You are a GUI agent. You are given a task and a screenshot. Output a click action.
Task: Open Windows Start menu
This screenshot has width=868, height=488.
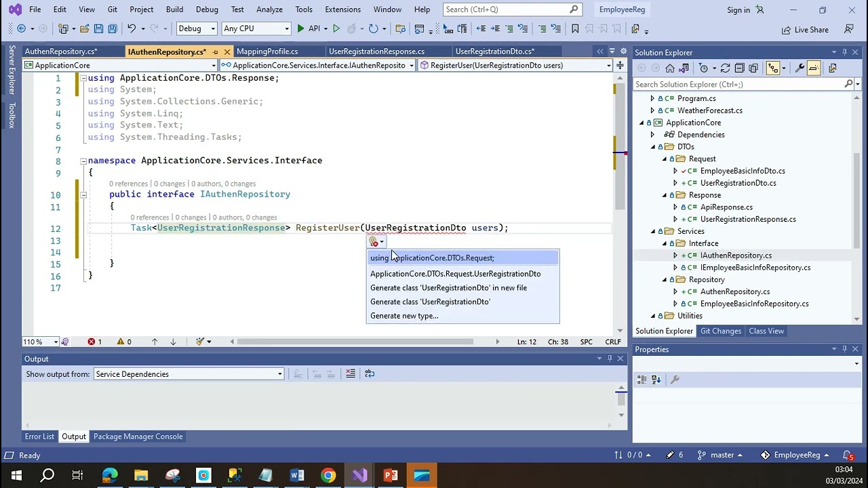16,475
